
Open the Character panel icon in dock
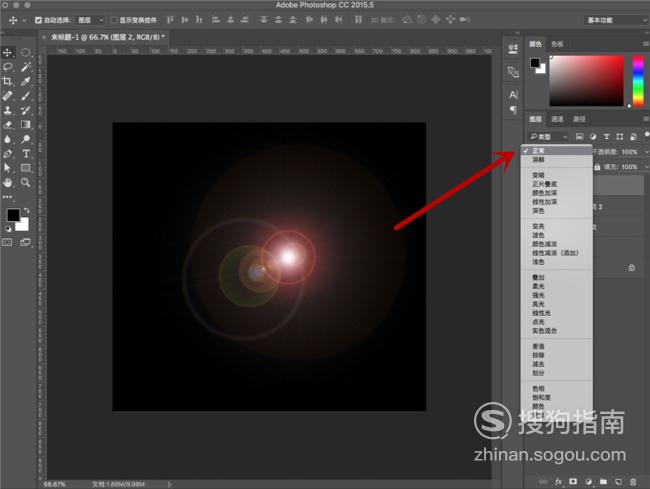[513, 95]
